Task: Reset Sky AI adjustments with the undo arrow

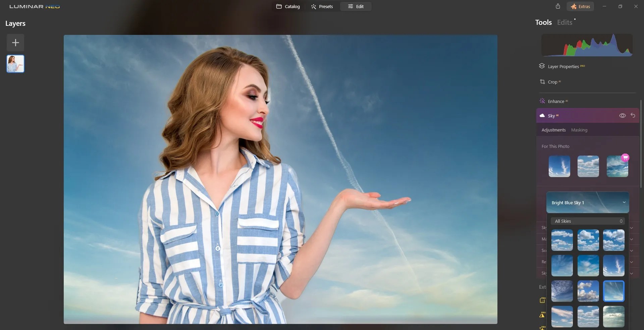Action: [x=633, y=115]
